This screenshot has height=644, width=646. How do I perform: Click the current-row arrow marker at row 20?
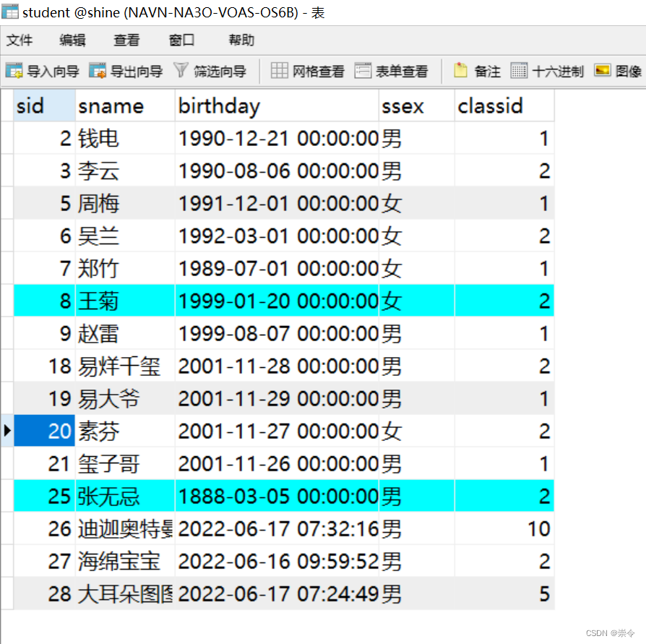pos(7,431)
